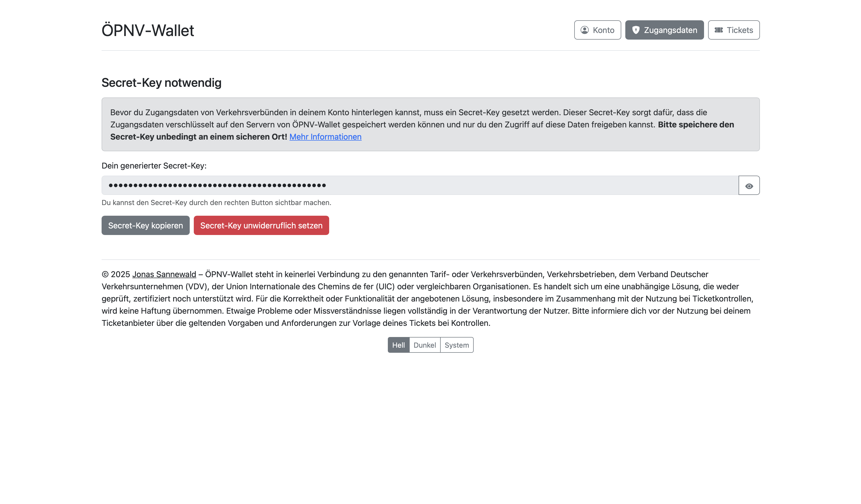Viewport: 861px width, 504px height.
Task: Switch to the Zugangsdaten section
Action: (x=664, y=30)
